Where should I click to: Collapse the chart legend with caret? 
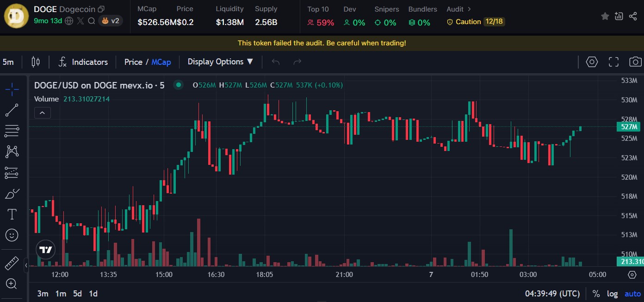click(42, 113)
